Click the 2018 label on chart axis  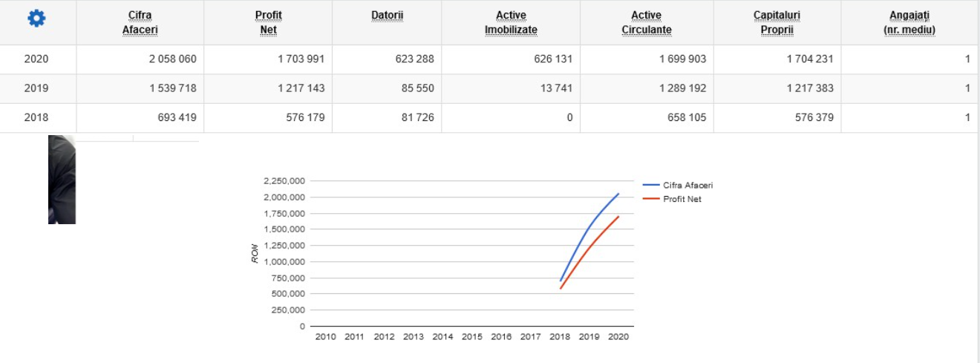[x=560, y=337]
